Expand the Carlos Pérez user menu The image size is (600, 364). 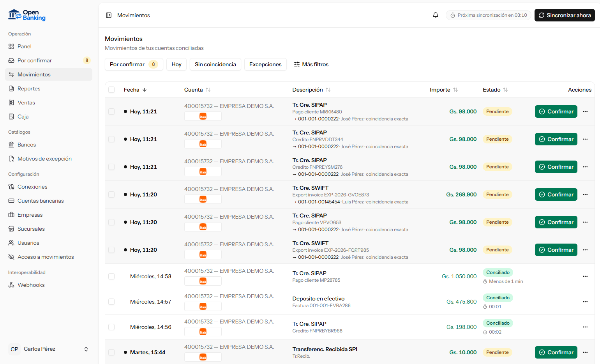coord(49,349)
